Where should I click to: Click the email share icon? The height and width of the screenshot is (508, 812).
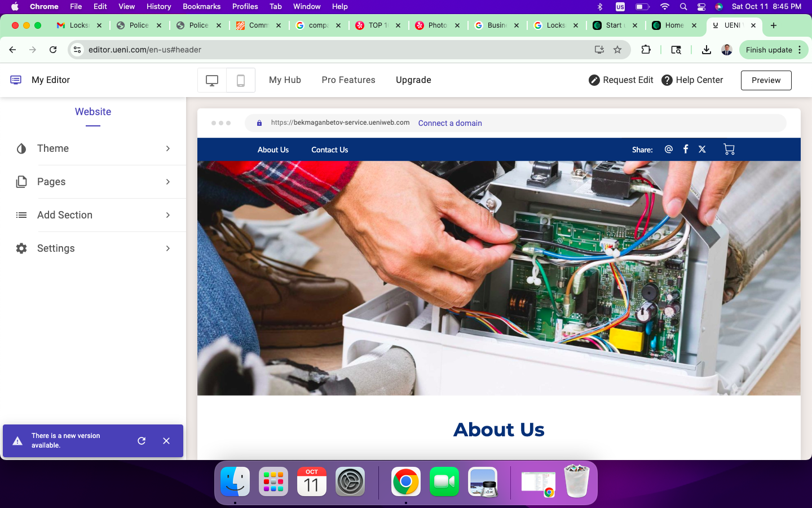[x=669, y=150]
